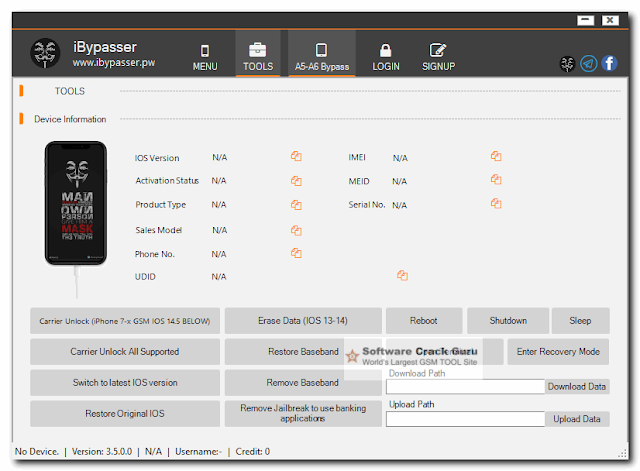Click Switch to latest IOS version
This screenshot has width=640, height=471.
coord(125,382)
